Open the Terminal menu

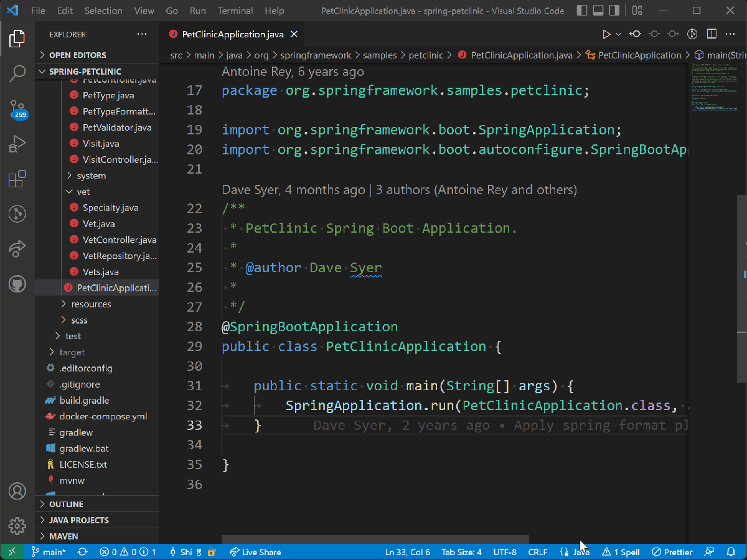point(235,10)
